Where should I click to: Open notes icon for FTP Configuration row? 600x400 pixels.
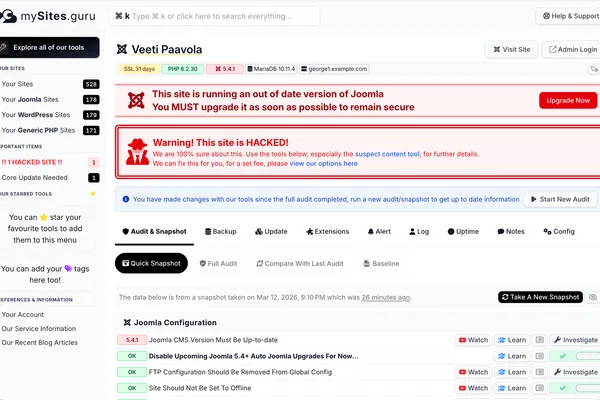(540, 372)
